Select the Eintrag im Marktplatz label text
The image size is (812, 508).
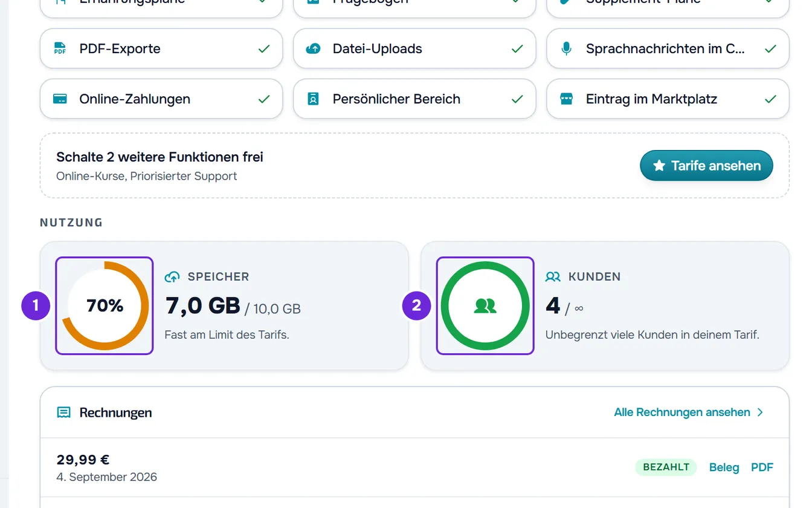(x=651, y=99)
